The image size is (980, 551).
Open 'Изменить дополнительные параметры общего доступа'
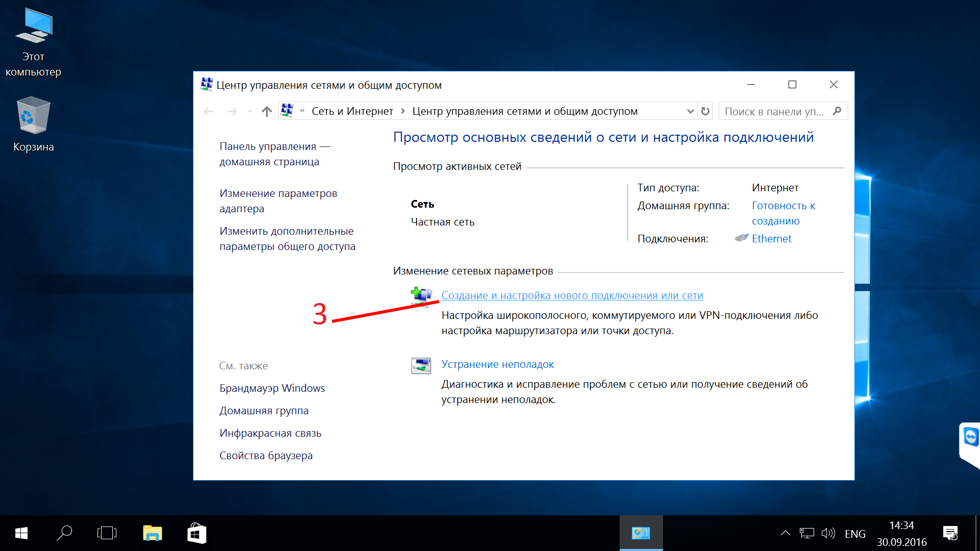[287, 239]
